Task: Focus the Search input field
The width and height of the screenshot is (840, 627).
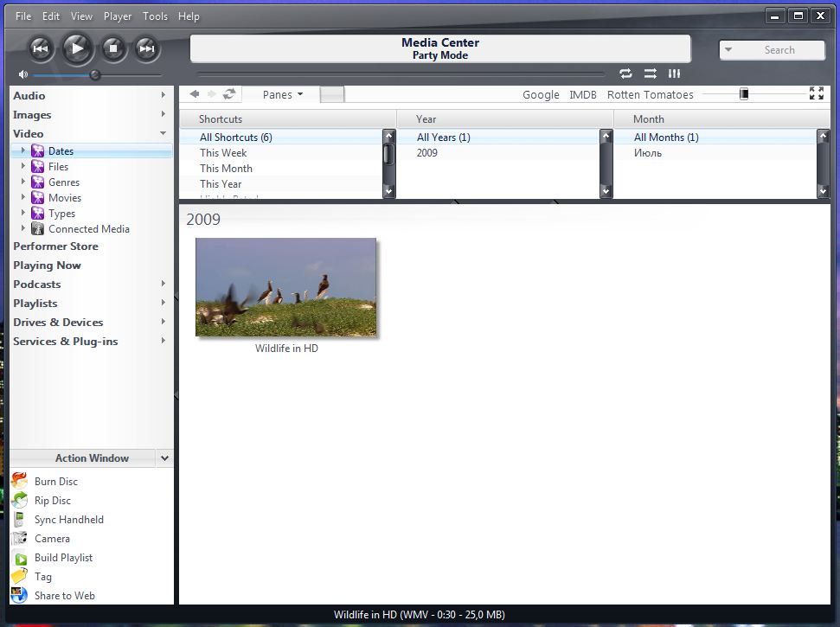Action: click(x=779, y=50)
